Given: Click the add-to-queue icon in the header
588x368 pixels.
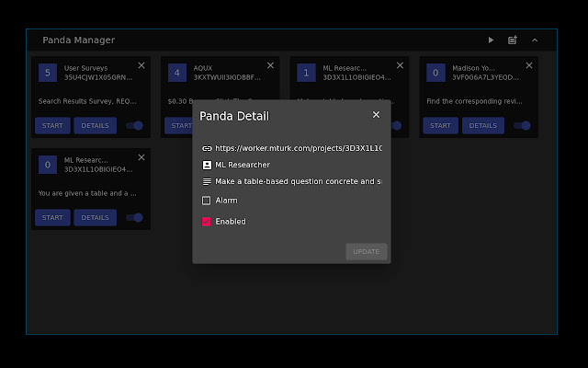Looking at the screenshot, I should click(513, 40).
